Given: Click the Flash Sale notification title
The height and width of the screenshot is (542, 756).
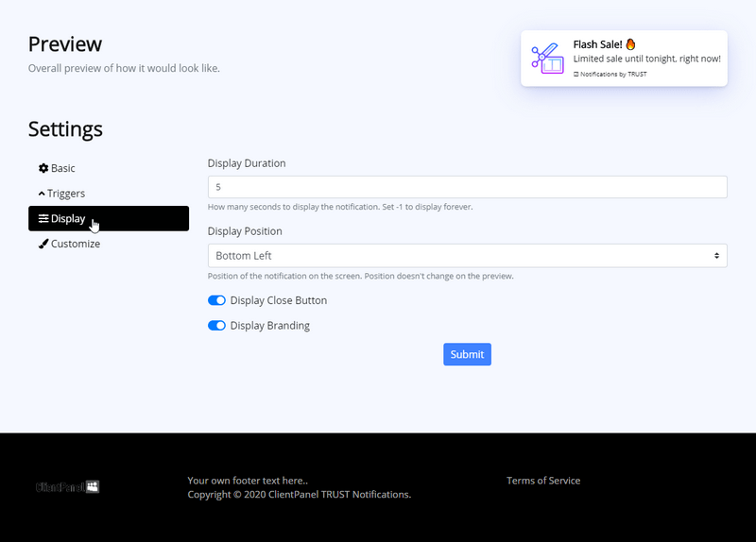Looking at the screenshot, I should tap(597, 43).
